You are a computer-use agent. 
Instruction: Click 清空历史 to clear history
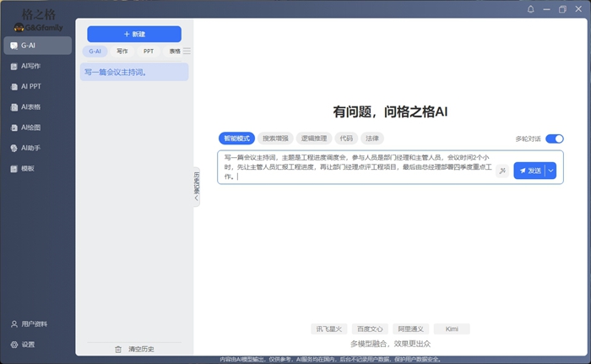pyautogui.click(x=134, y=349)
